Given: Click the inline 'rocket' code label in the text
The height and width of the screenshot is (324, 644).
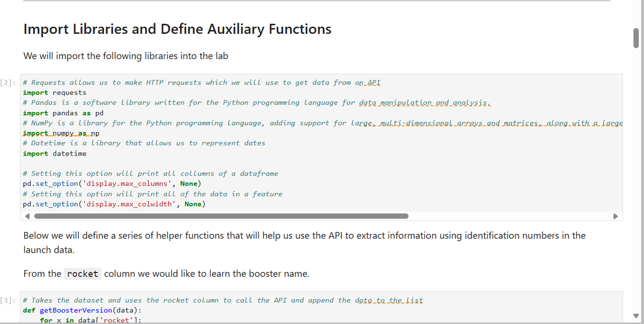Looking at the screenshot, I should pos(82,274).
